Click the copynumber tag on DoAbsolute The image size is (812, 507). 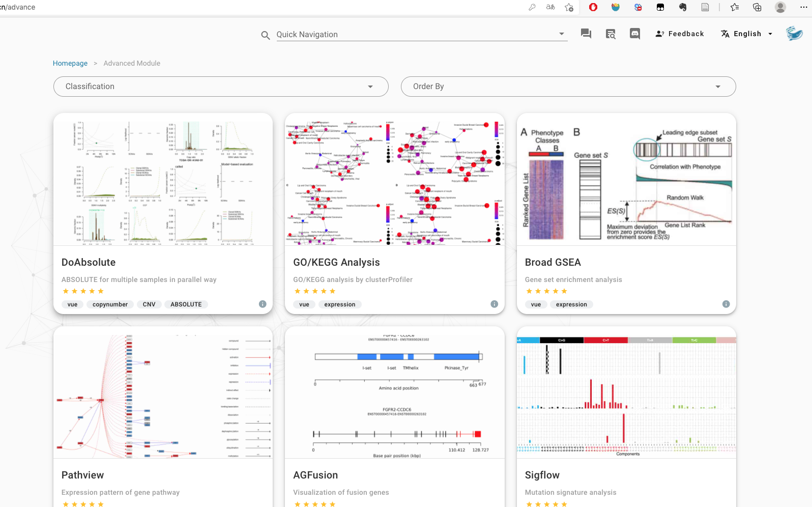click(x=110, y=304)
